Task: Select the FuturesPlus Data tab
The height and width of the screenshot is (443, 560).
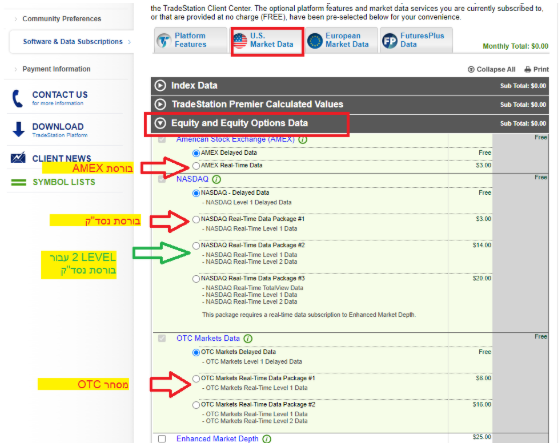Action: (416, 40)
